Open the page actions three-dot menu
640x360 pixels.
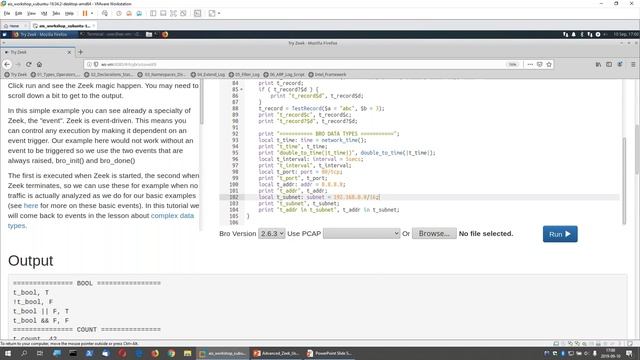coord(530,64)
